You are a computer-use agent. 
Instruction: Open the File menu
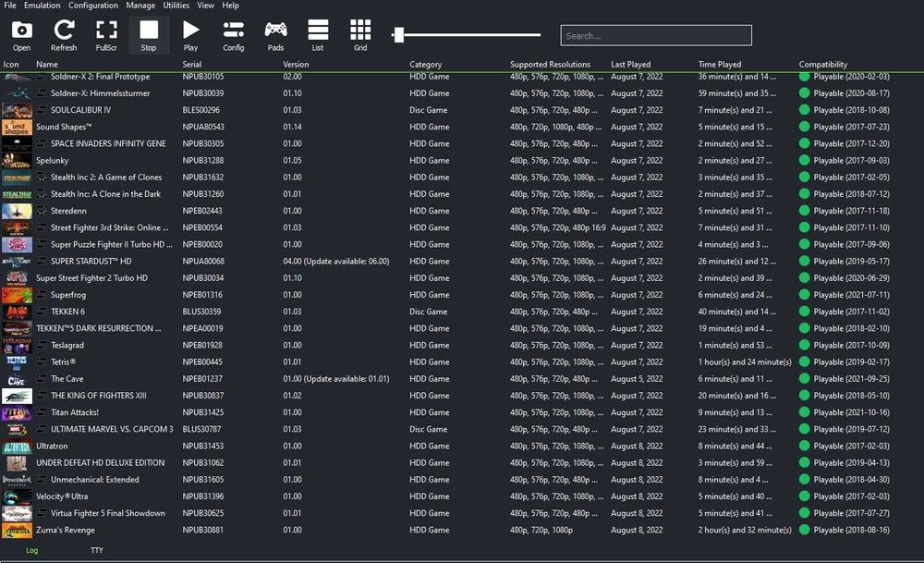[10, 6]
